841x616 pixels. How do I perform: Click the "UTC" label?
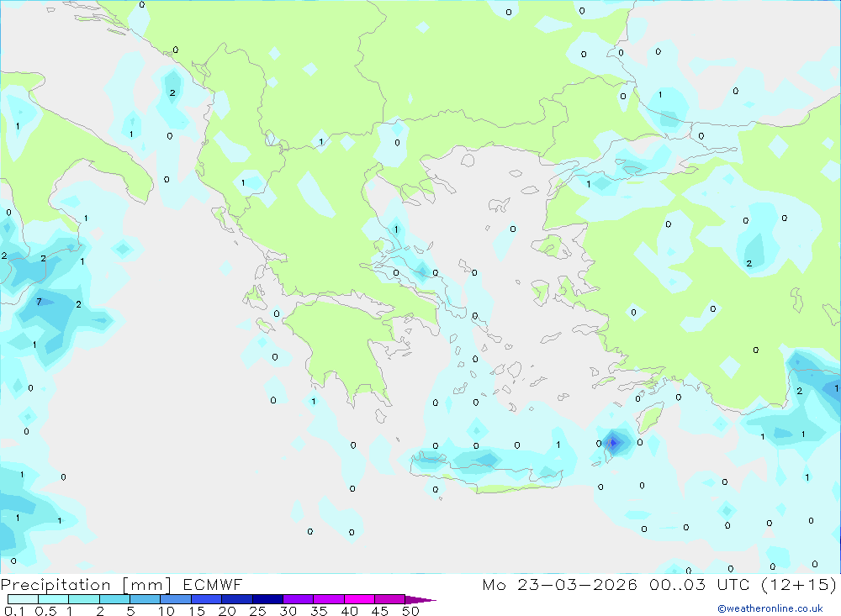733,584
